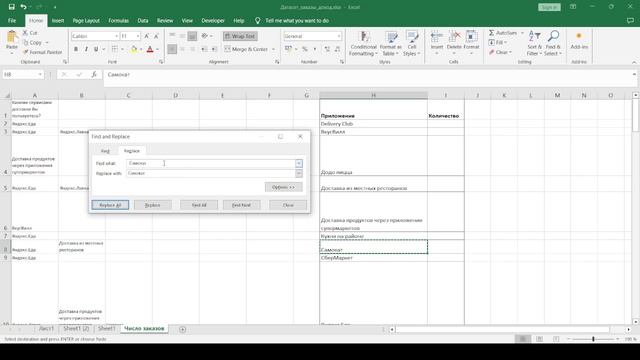Open Conditional Formatting menu

363,43
